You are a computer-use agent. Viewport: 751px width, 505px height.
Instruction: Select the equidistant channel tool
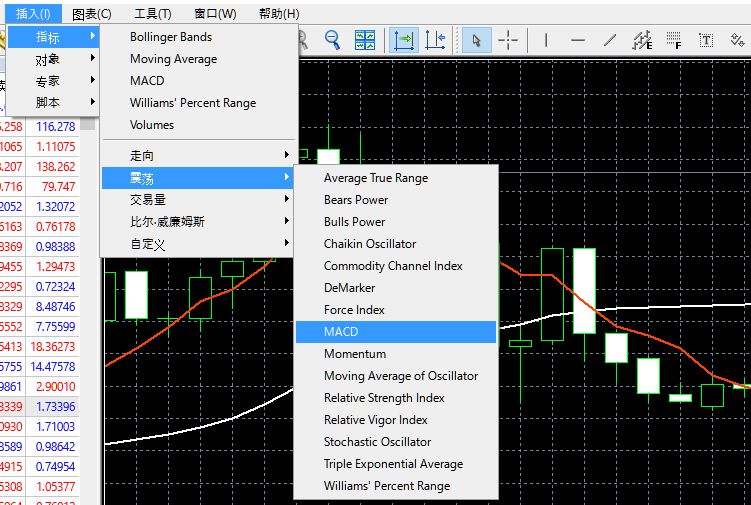coord(642,40)
